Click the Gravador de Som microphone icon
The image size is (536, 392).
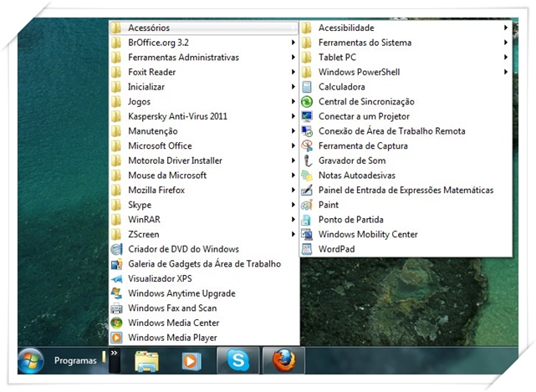tap(308, 160)
